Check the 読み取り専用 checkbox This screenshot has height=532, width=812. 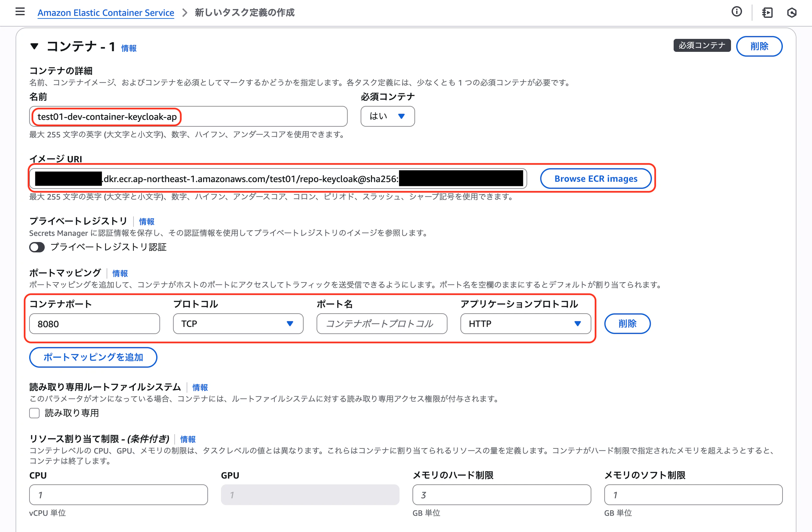coord(34,413)
